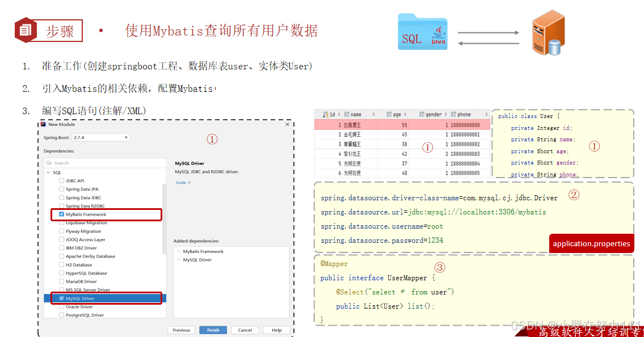Check the Apache Derby Database dependency
The width and height of the screenshot is (644, 337).
pos(61,256)
